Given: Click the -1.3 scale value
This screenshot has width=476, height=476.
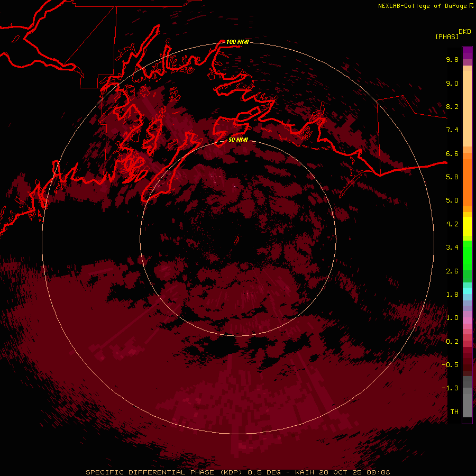Looking at the screenshot, I should coord(450,388).
